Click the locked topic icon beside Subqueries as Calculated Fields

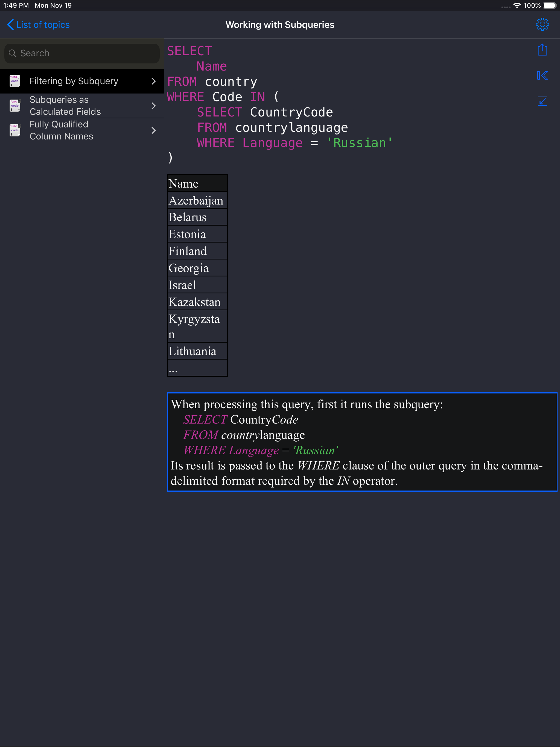pos(14,105)
